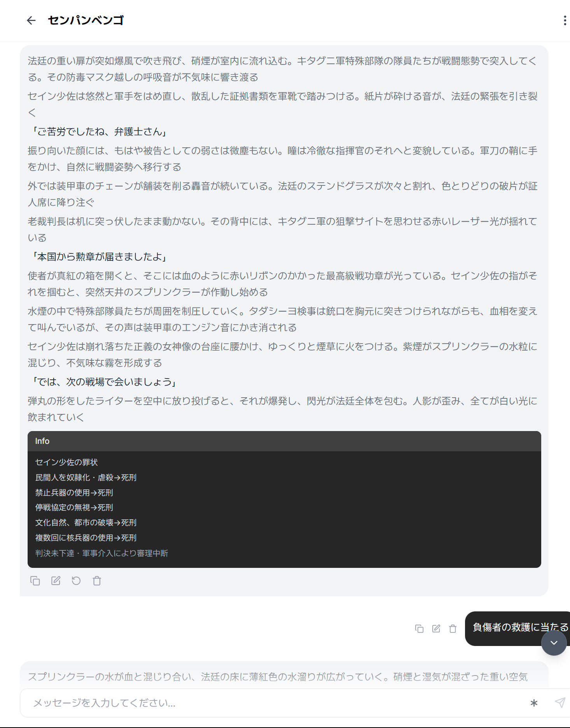Go back using the arrow beside センパンベンゴ
The image size is (570, 728).
click(31, 21)
